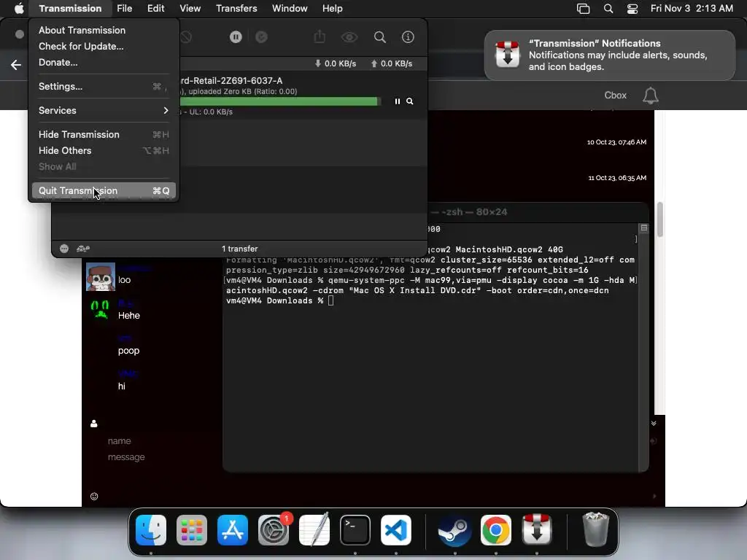
Task: Click the green face avatar beside 'Hehe'
Action: click(100, 309)
